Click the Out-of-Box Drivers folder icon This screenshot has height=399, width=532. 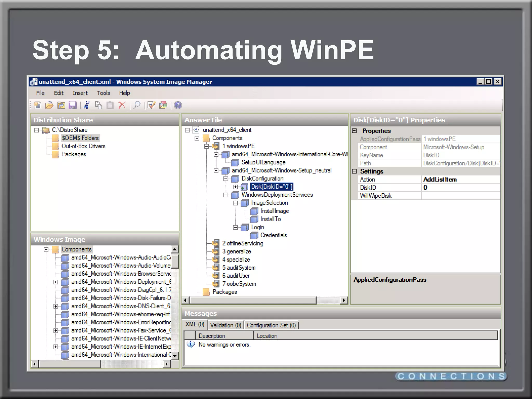pos(55,146)
